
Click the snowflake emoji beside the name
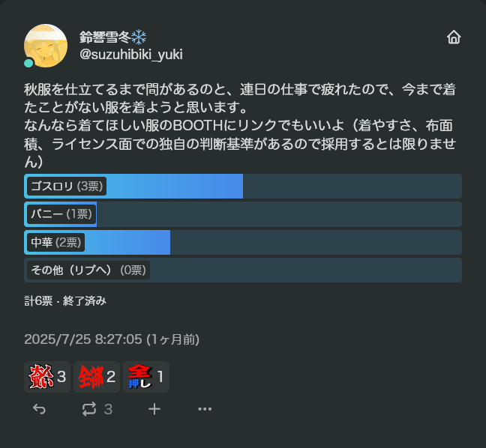(139, 37)
